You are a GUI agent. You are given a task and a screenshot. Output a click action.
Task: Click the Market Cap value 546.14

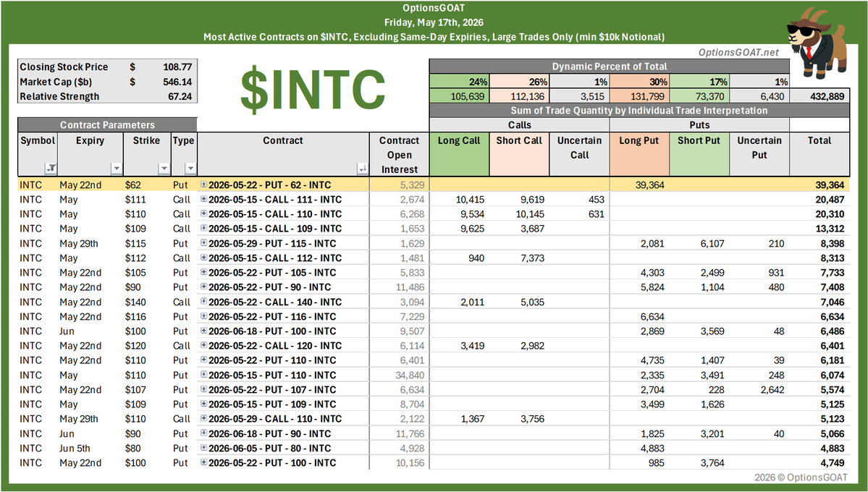click(177, 82)
